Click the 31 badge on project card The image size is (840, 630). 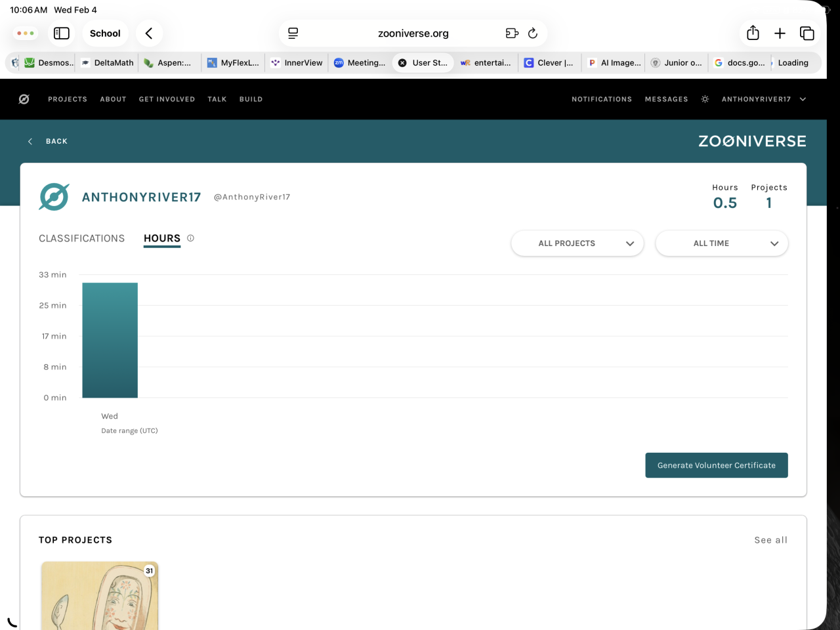point(150,571)
